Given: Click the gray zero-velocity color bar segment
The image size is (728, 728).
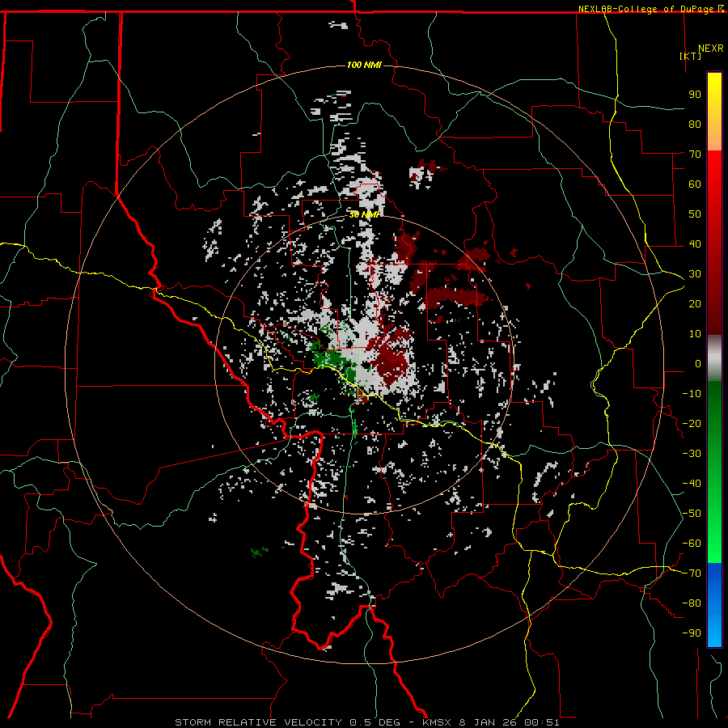Looking at the screenshot, I should point(714,358).
